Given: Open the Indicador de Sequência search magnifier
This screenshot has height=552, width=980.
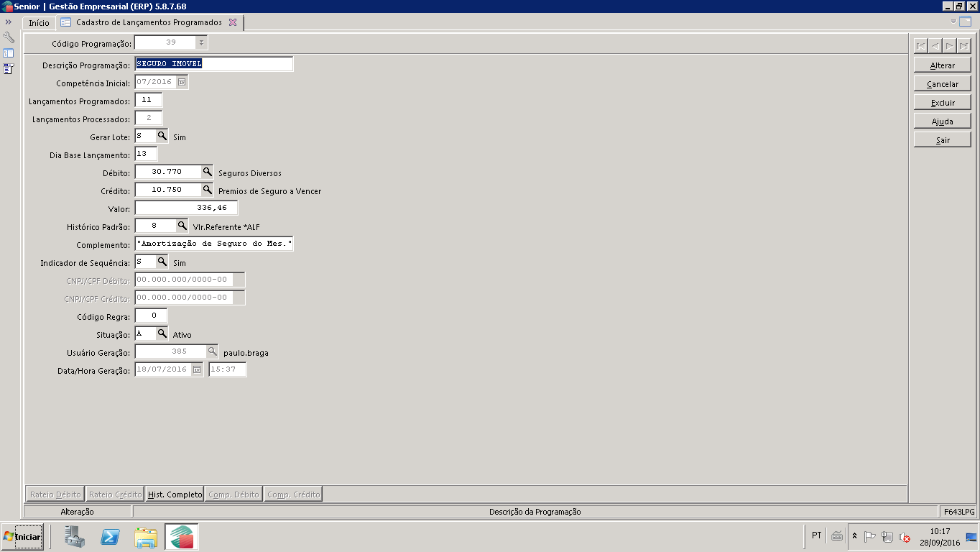Looking at the screenshot, I should coord(162,262).
